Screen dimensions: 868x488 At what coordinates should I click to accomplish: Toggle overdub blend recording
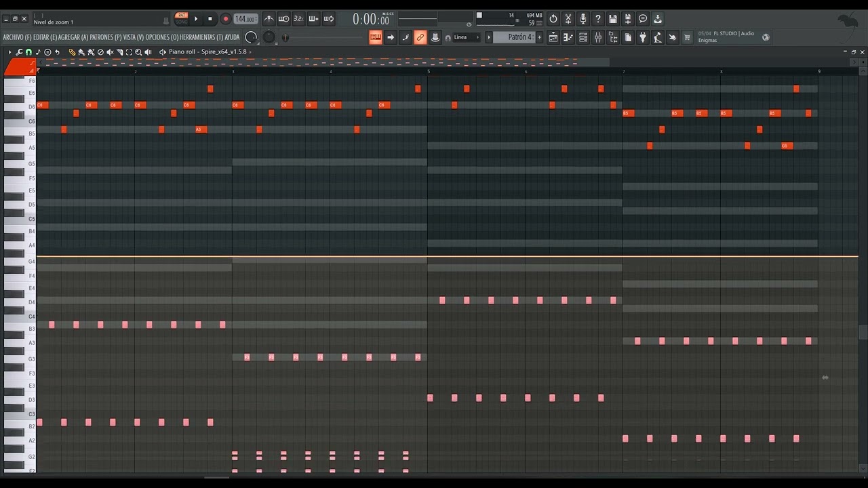pos(313,19)
